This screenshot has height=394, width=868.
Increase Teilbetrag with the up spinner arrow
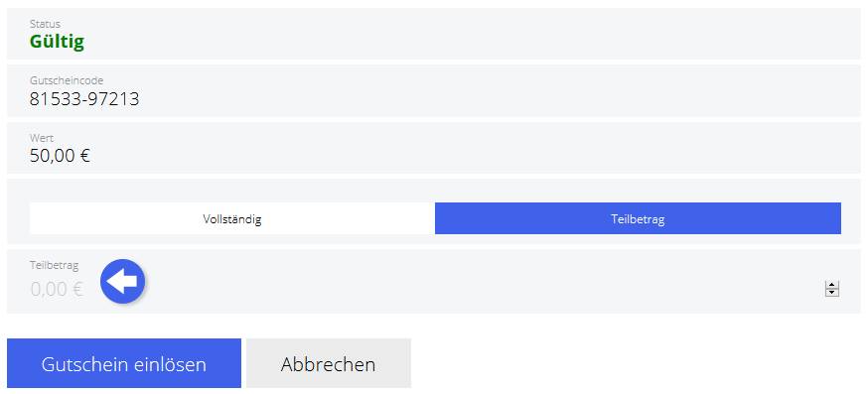pos(832,285)
